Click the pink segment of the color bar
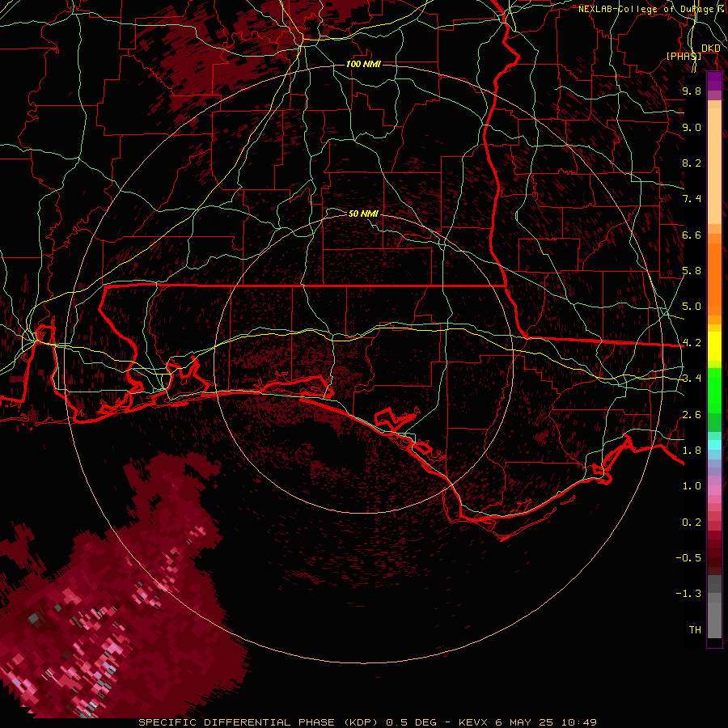 tap(714, 490)
